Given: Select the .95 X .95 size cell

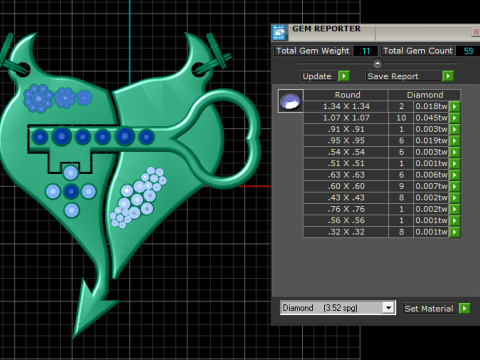Looking at the screenshot, I should [346, 141].
